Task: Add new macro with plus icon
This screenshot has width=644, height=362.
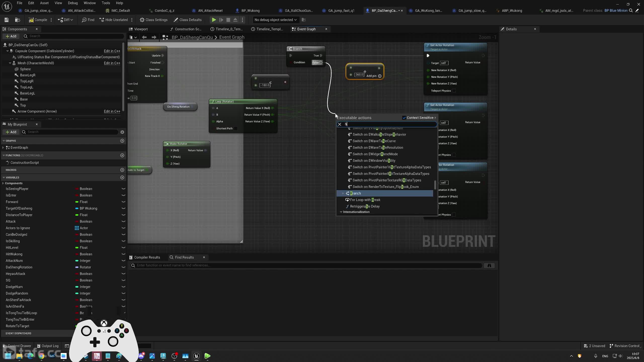Action: [x=122, y=170]
